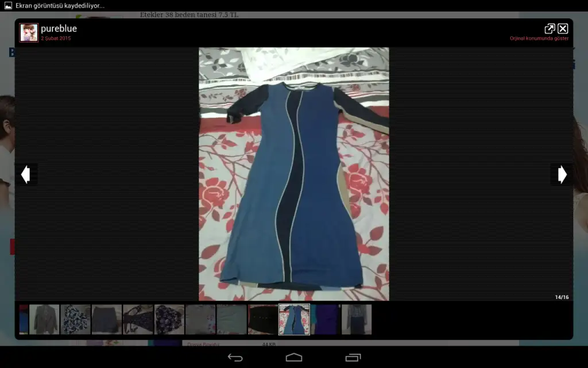
Task: Select the highlighted blue dress thumbnail
Action: [294, 320]
